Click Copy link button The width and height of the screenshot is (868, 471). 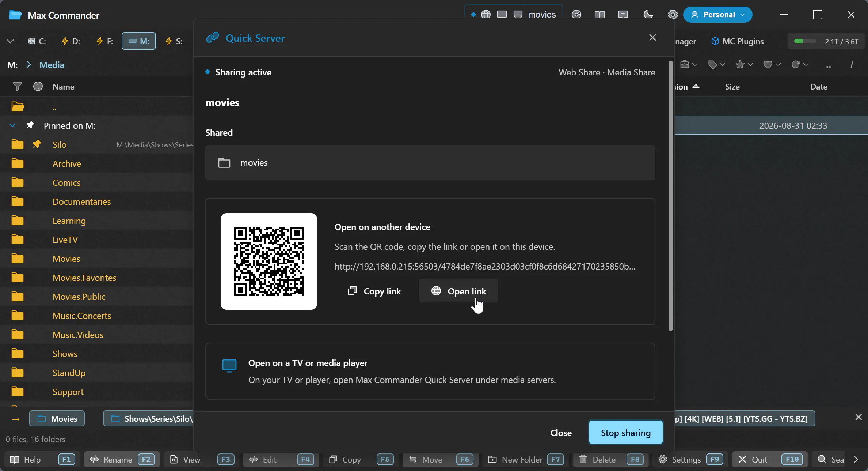coord(374,291)
